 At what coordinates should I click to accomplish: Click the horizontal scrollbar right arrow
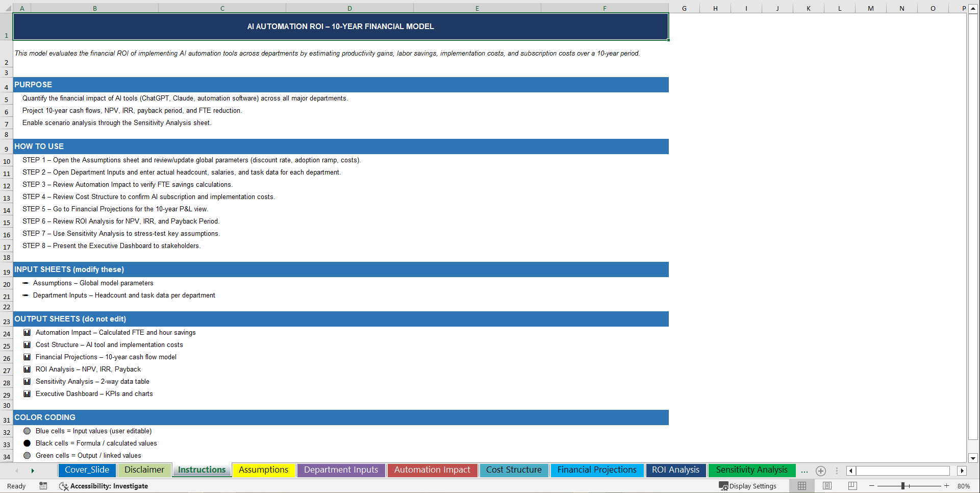point(962,471)
